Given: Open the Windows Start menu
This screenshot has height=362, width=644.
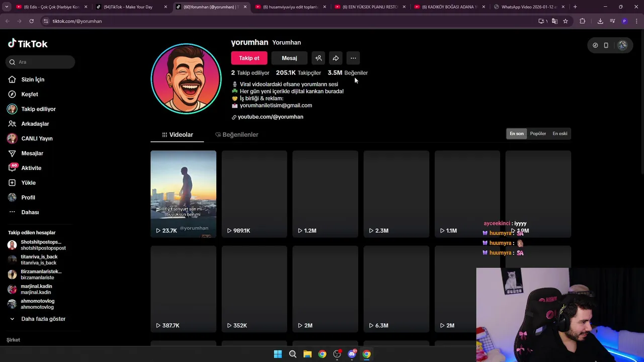Looking at the screenshot, I should click(278, 354).
